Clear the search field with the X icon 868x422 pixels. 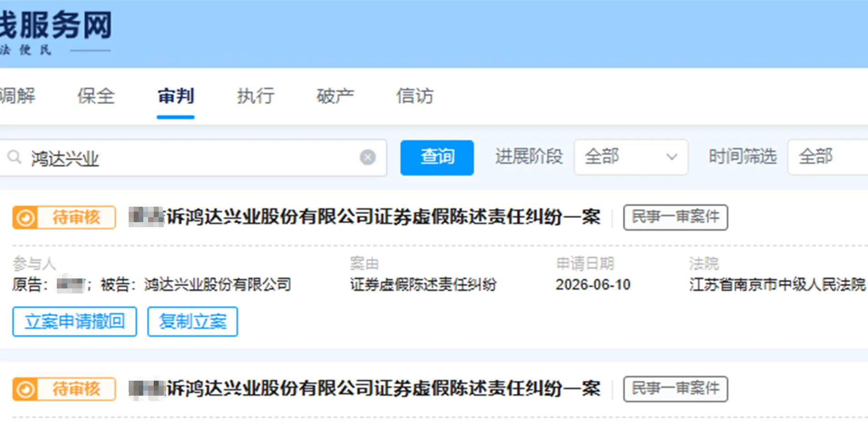point(367,158)
